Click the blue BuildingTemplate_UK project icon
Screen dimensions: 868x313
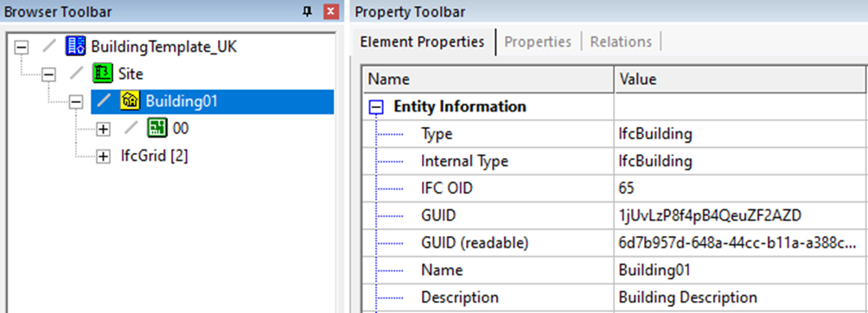pos(74,47)
